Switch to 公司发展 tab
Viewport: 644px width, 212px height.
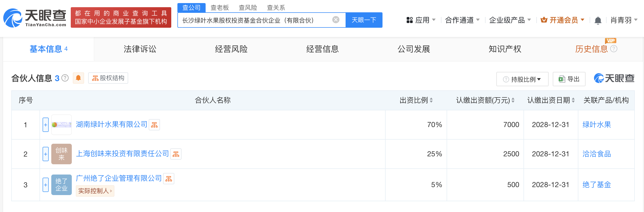pyautogui.click(x=414, y=49)
